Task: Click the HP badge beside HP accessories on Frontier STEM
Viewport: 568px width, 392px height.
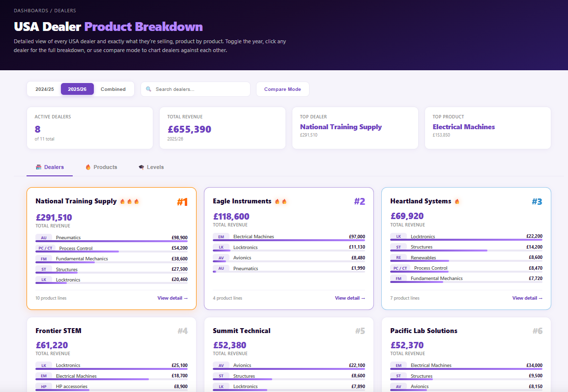Action: click(44, 387)
